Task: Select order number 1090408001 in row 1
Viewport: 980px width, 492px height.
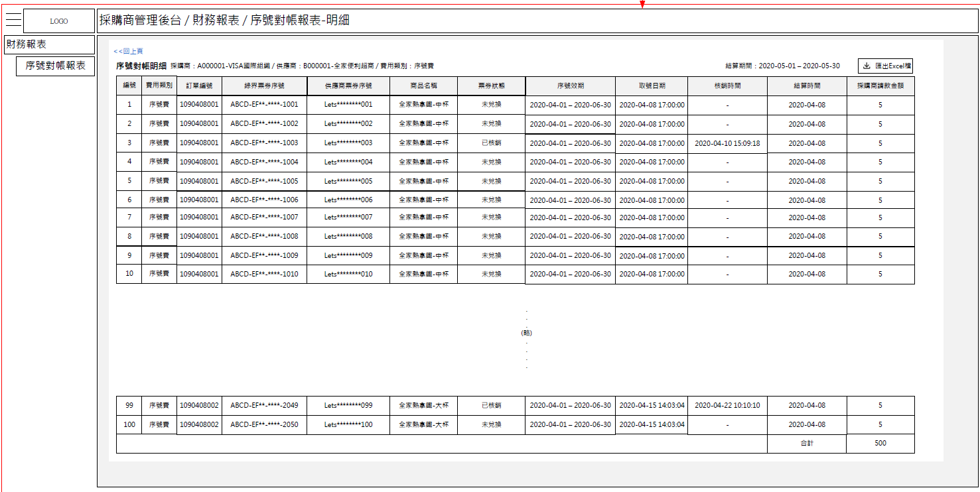Action: tap(200, 104)
